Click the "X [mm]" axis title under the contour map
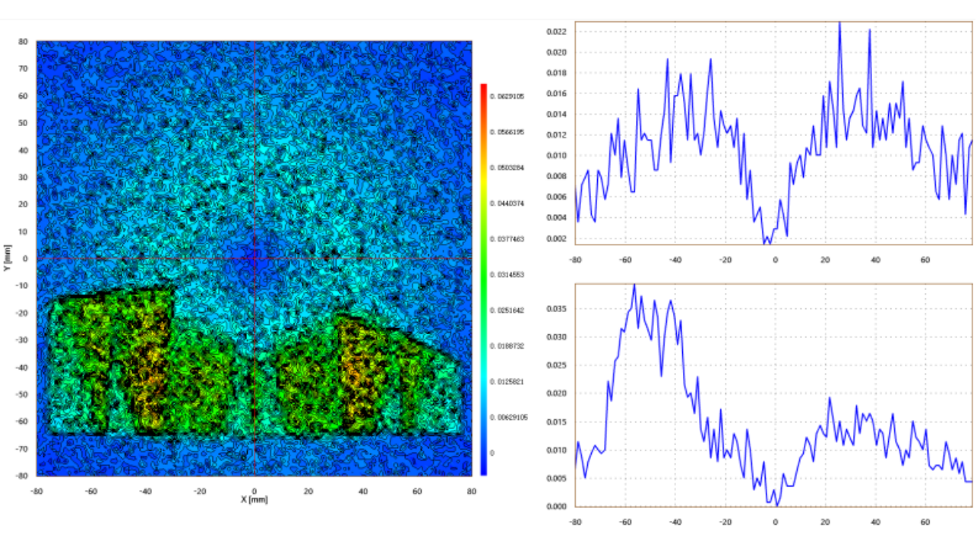Screen dimensions: 980x540 tap(254, 500)
